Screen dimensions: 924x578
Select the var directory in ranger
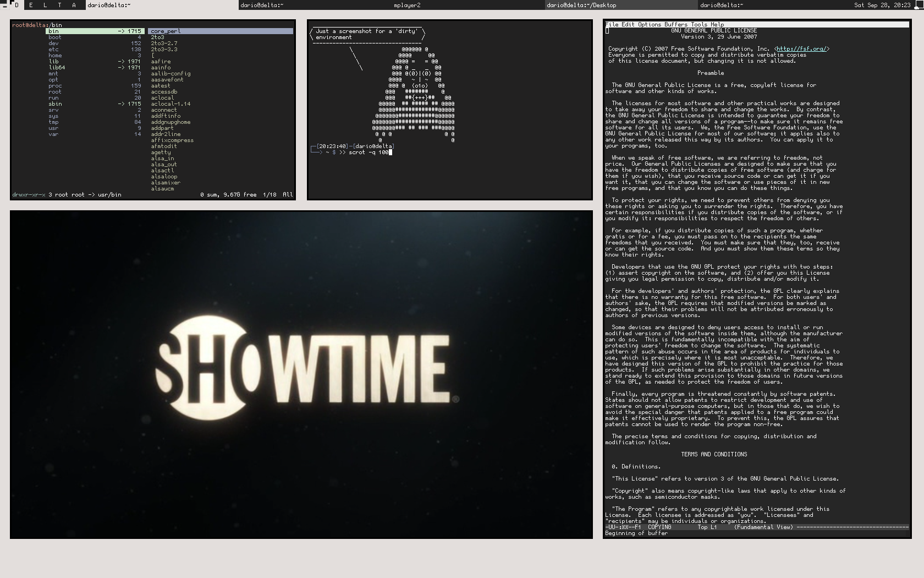point(95,134)
